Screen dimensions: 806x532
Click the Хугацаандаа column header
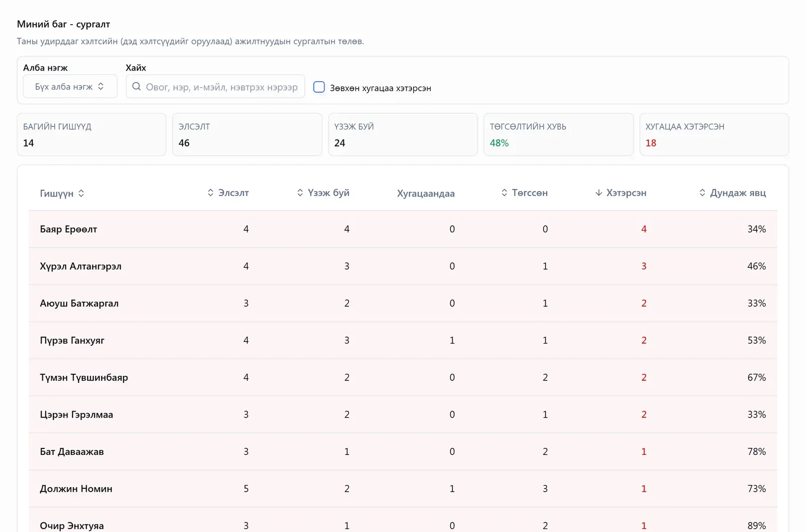[x=426, y=193]
